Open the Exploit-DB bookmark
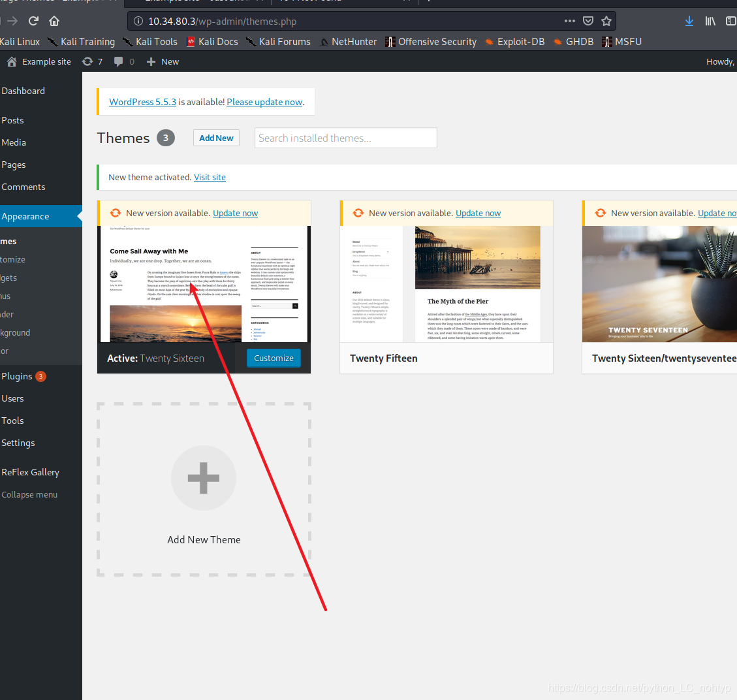The height and width of the screenshot is (700, 737). tap(514, 42)
